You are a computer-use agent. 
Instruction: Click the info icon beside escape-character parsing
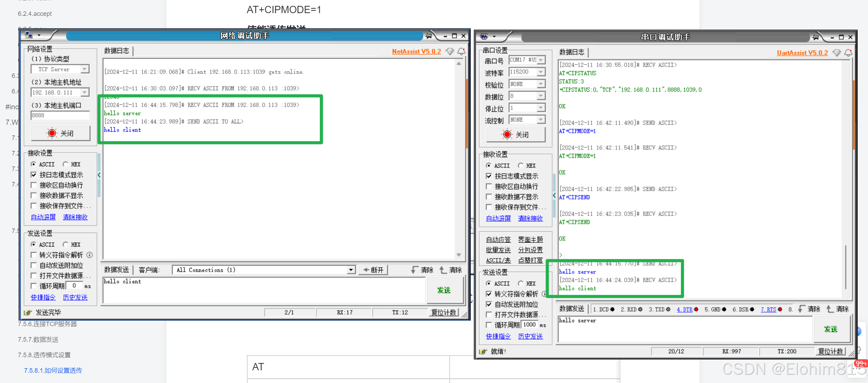click(x=90, y=255)
